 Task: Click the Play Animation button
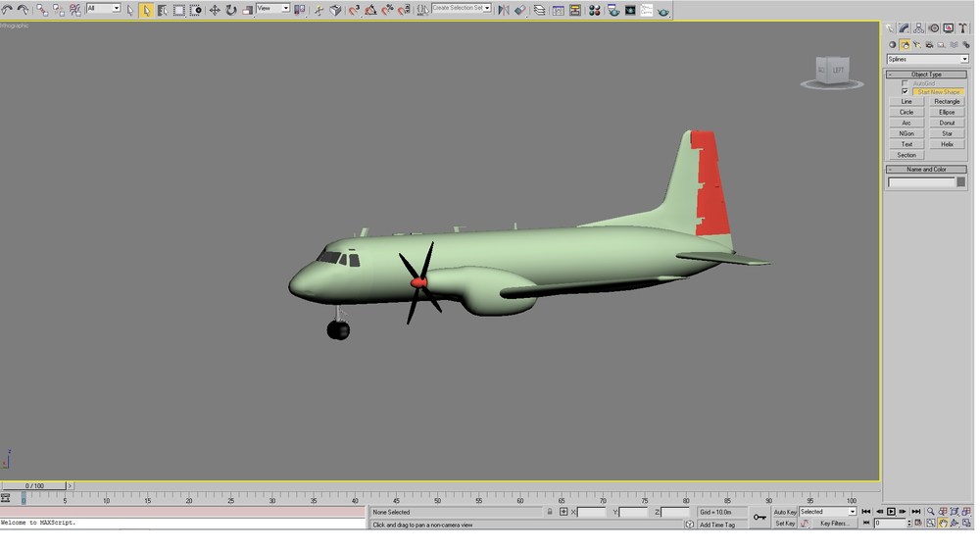pos(891,512)
